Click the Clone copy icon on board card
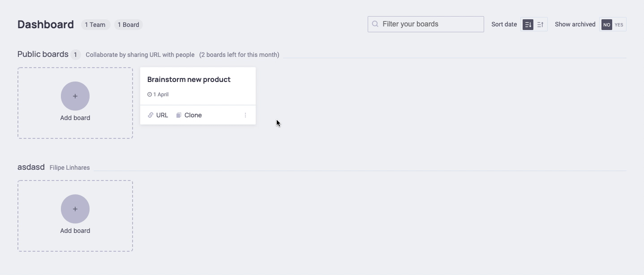 pos(179,115)
